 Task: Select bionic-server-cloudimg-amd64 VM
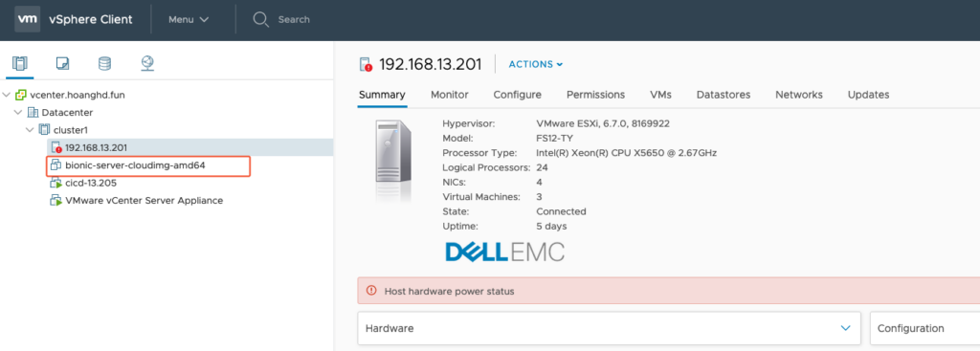pyautogui.click(x=135, y=165)
